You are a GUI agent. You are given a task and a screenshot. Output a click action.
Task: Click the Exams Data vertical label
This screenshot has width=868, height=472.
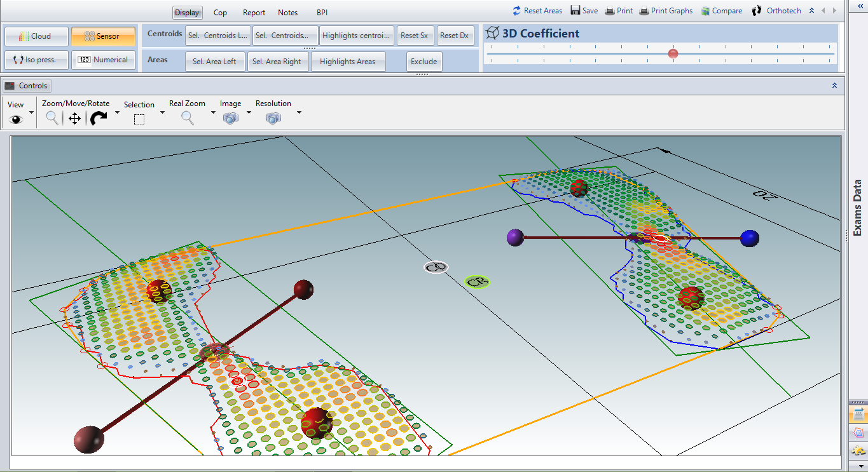(x=858, y=207)
